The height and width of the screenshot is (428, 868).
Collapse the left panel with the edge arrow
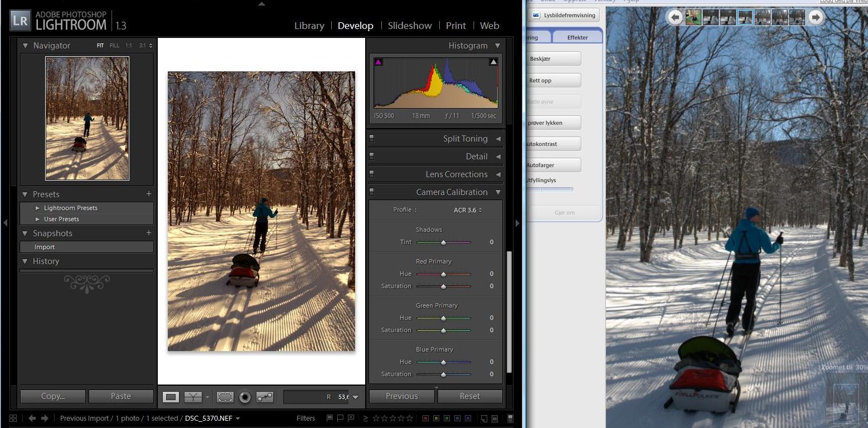(5, 222)
